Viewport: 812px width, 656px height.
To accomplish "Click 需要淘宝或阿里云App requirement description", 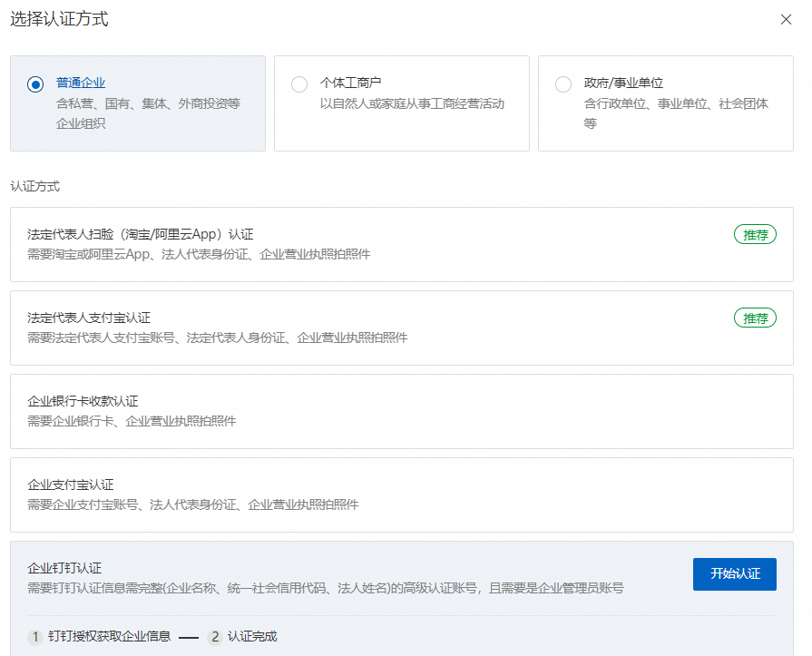I will tap(199, 254).
